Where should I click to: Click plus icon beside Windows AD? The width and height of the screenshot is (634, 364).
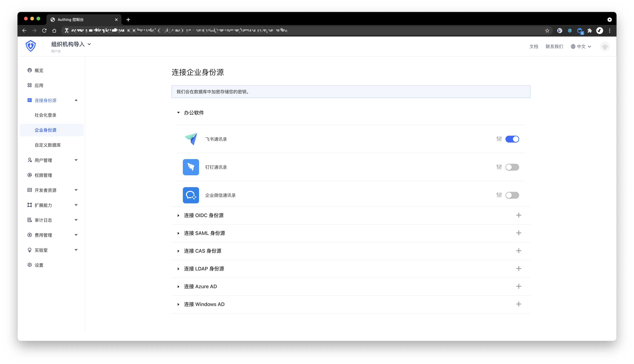[x=519, y=304]
